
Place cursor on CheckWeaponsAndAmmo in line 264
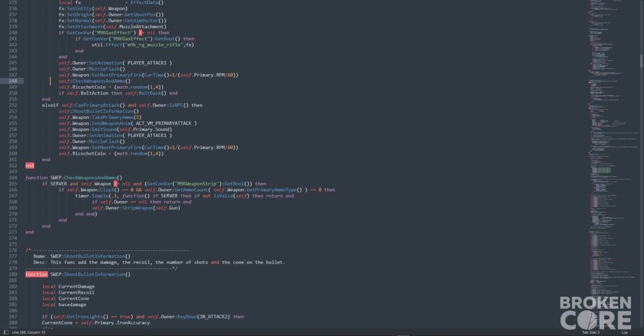point(90,178)
